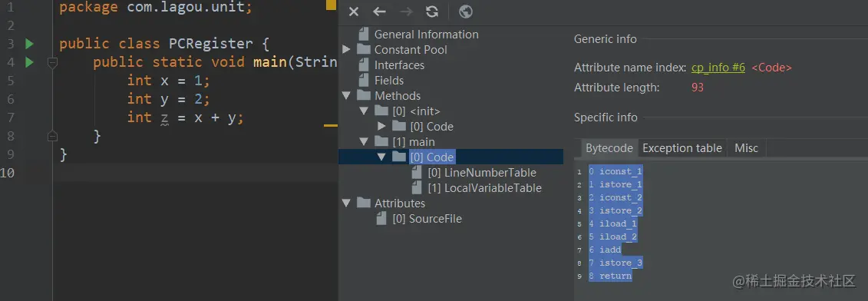Viewport: 868px width, 301px height.
Task: Refresh the bytecode view with reload icon
Action: (x=432, y=12)
